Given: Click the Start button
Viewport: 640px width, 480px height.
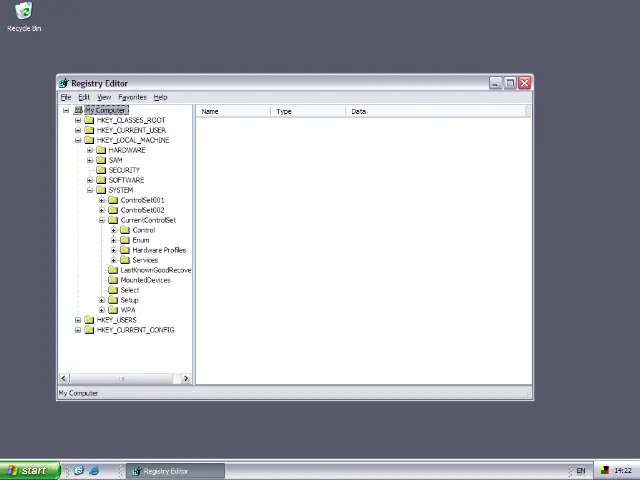Looking at the screenshot, I should point(30,471).
